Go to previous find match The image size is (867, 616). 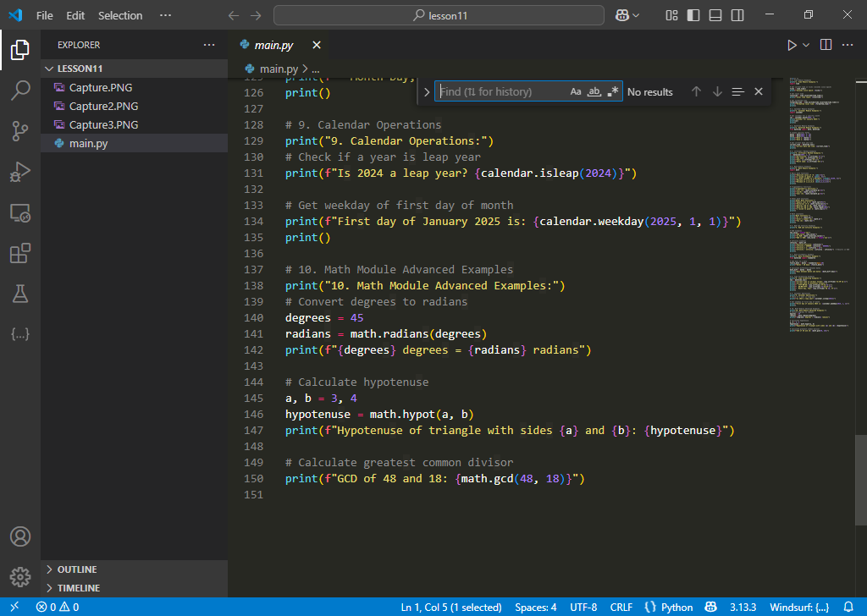coord(696,91)
